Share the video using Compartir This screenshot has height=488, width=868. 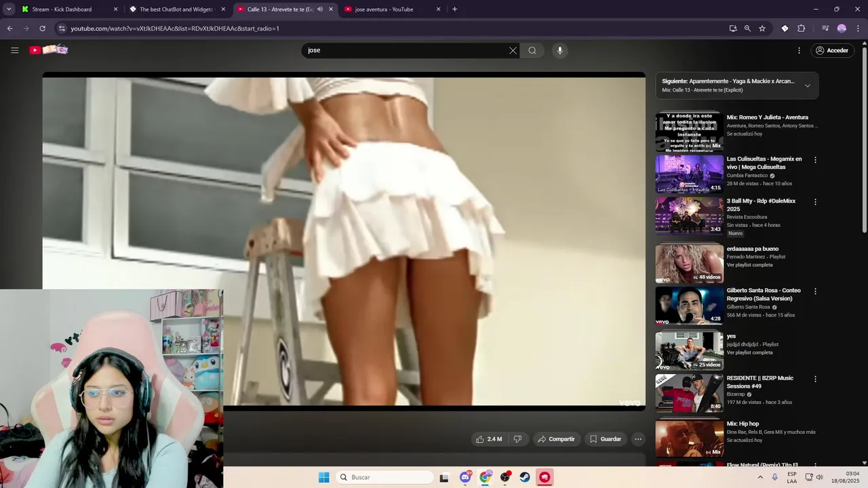(556, 439)
